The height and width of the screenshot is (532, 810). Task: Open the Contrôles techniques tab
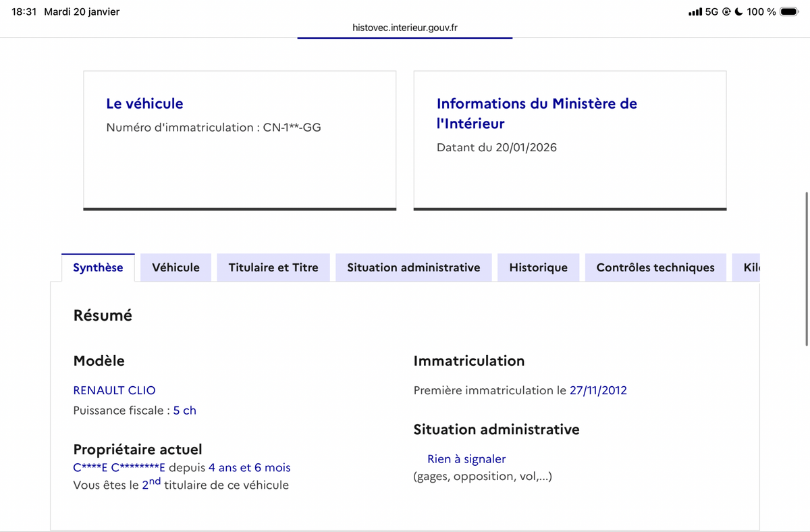[x=655, y=267]
